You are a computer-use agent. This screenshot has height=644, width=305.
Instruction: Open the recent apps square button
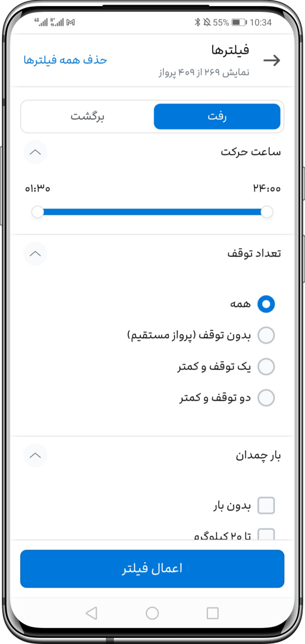(x=213, y=613)
